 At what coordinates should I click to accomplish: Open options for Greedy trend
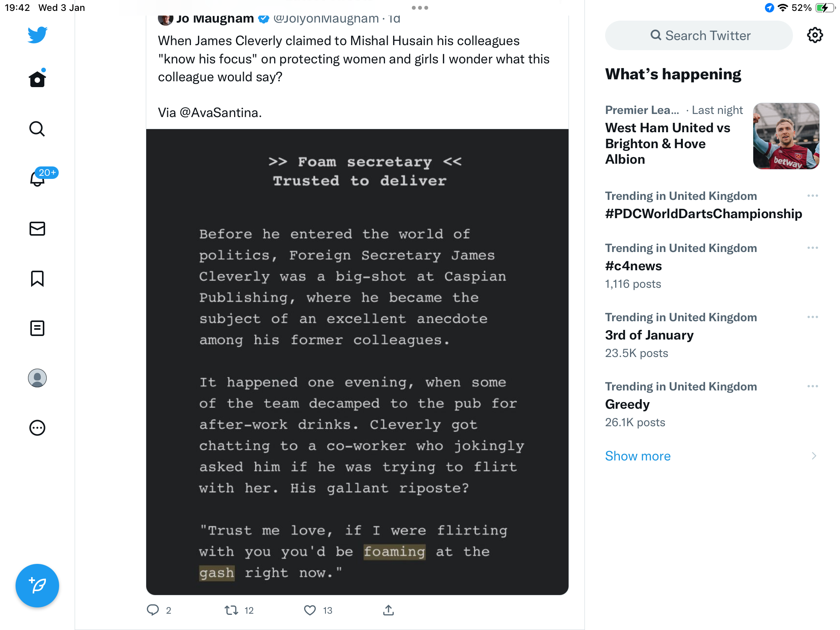(x=813, y=386)
